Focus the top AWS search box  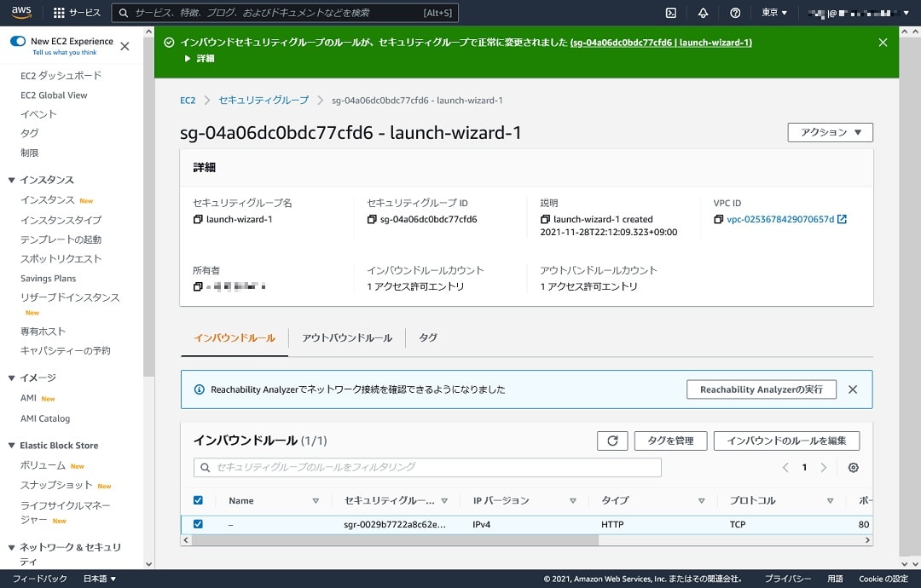285,12
